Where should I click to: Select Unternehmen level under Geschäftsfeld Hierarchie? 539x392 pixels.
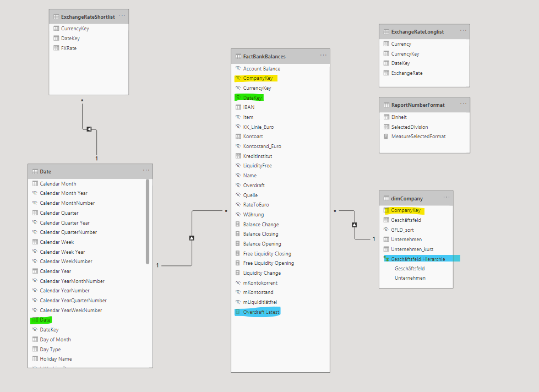(x=410, y=278)
